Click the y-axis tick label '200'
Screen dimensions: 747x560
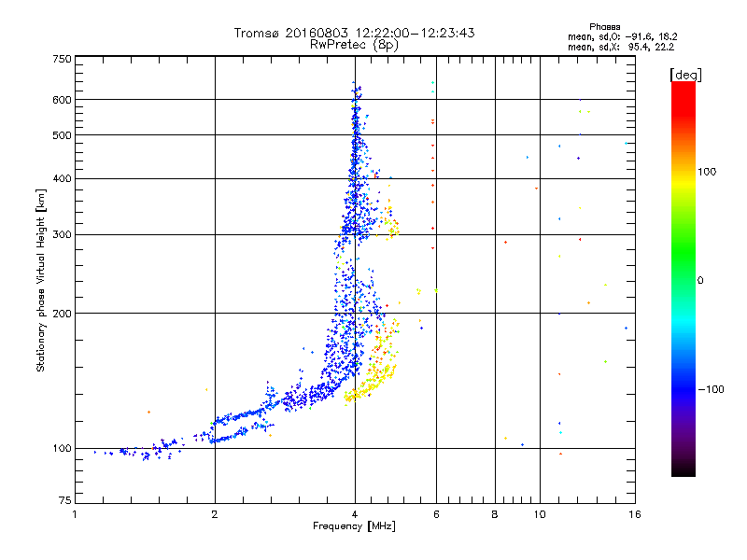[62, 314]
